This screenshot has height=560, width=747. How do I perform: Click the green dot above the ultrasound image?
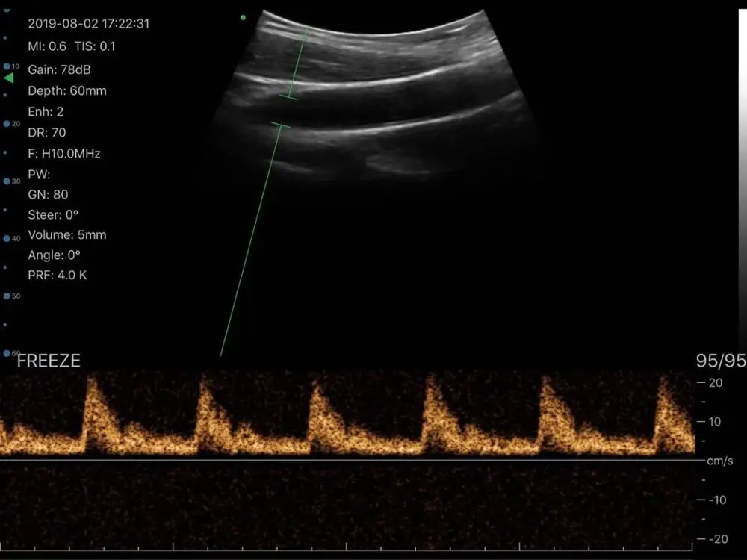pos(242,16)
